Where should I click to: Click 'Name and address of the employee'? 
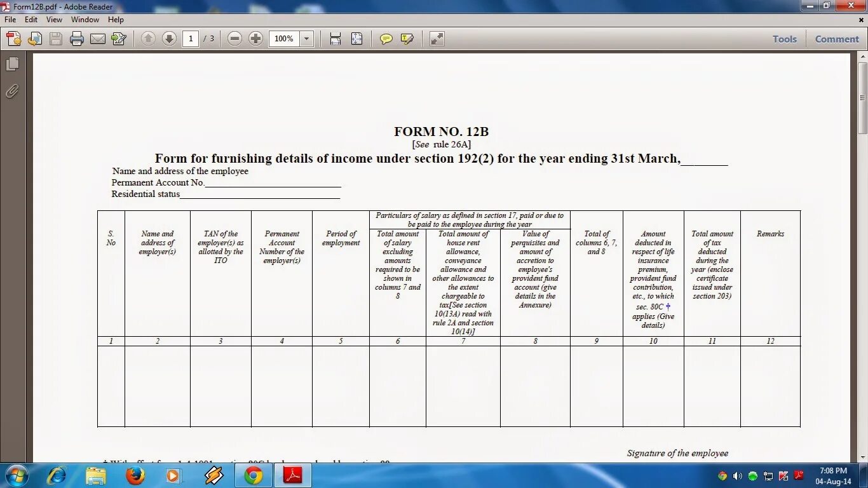(x=180, y=171)
